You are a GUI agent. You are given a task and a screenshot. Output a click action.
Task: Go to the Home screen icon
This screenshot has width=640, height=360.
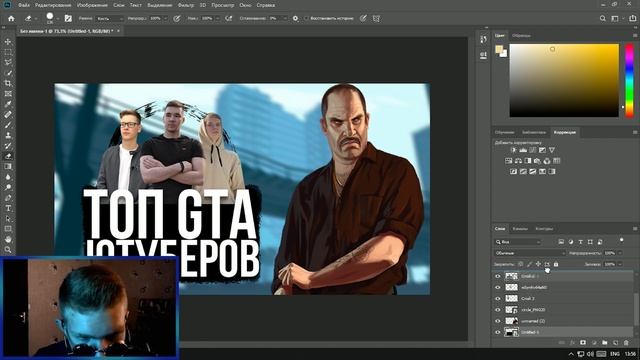[x=11, y=18]
